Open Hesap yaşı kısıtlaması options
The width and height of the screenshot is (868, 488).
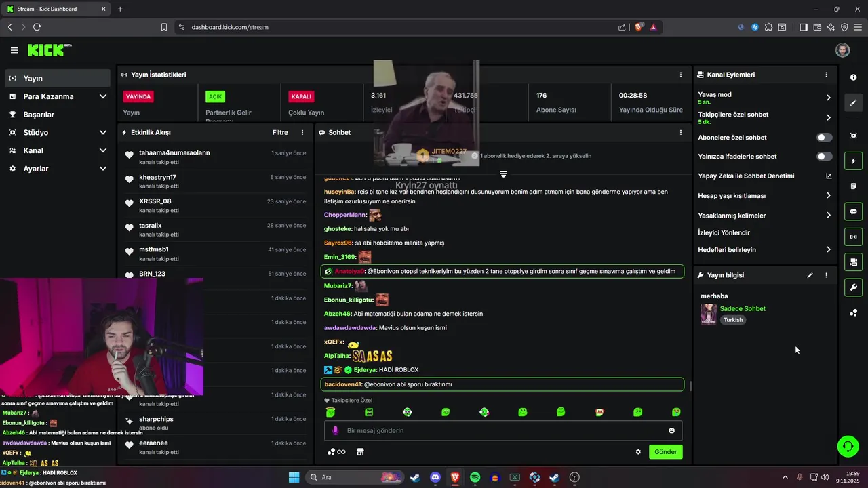coord(764,195)
